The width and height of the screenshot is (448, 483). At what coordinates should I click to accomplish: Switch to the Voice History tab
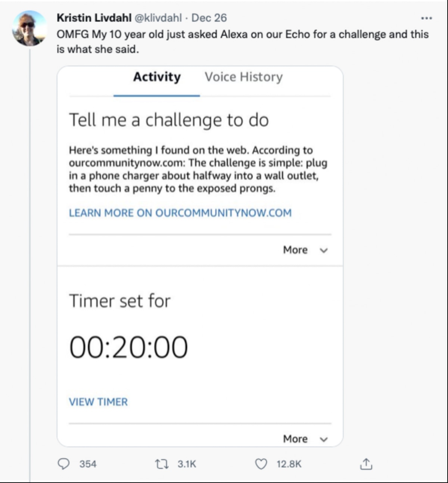point(243,77)
